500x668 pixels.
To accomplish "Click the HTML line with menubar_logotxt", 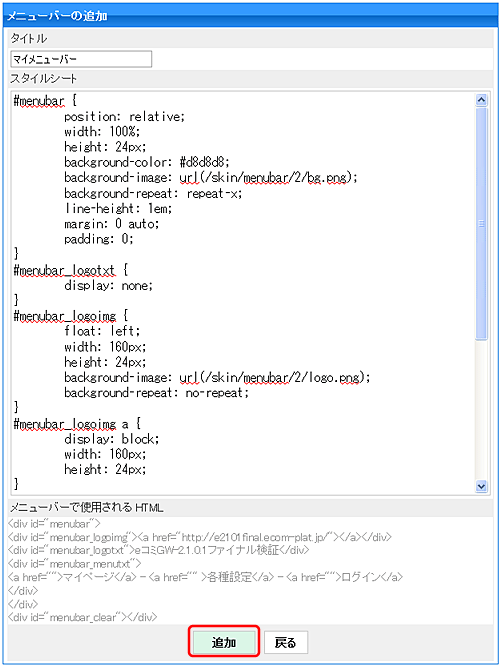I will coord(158,550).
